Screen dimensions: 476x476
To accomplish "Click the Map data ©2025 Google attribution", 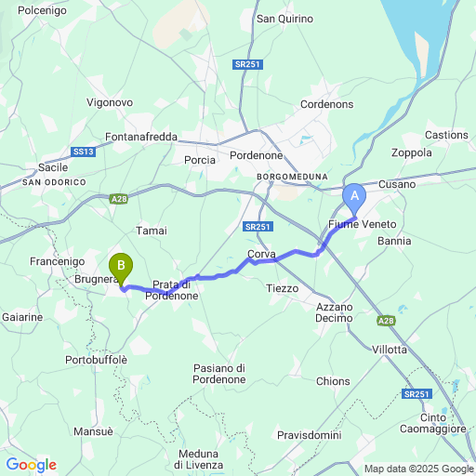I will [419, 469].
